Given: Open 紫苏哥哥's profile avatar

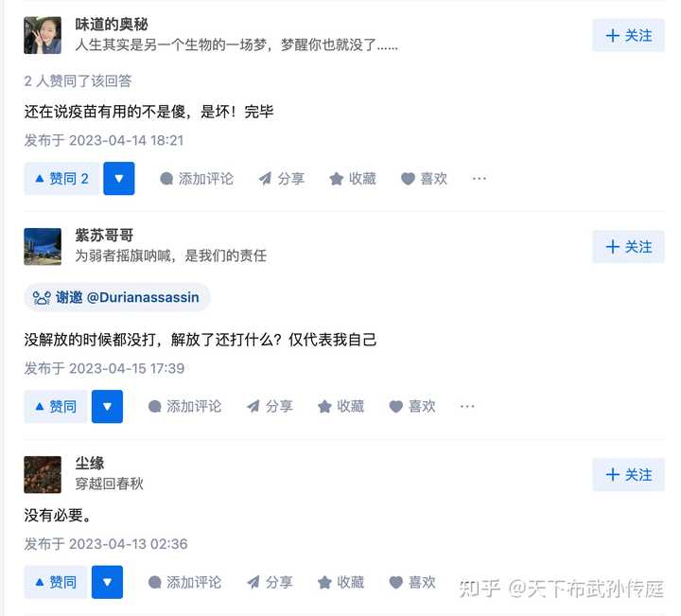Looking at the screenshot, I should 43,247.
